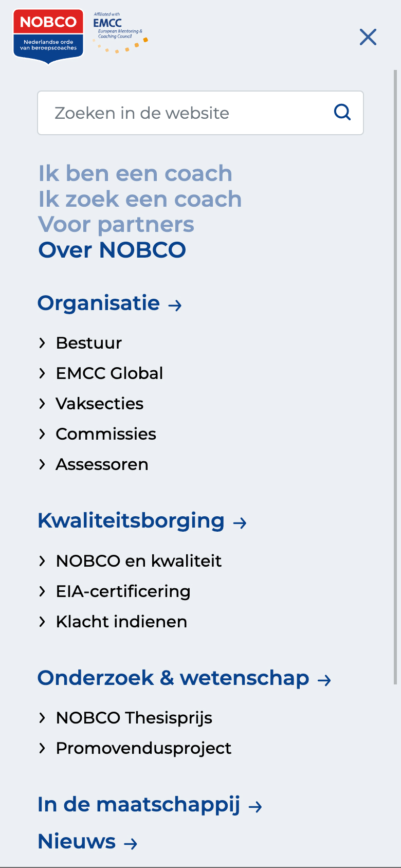This screenshot has height=868, width=401.
Task: Click arrow after 'Onderzoek & wetenschap'
Action: click(x=324, y=680)
